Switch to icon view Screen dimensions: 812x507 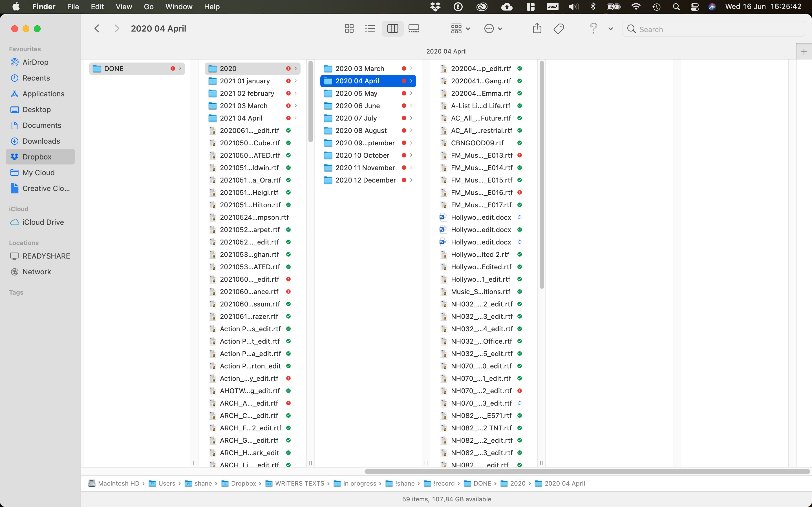click(x=348, y=28)
